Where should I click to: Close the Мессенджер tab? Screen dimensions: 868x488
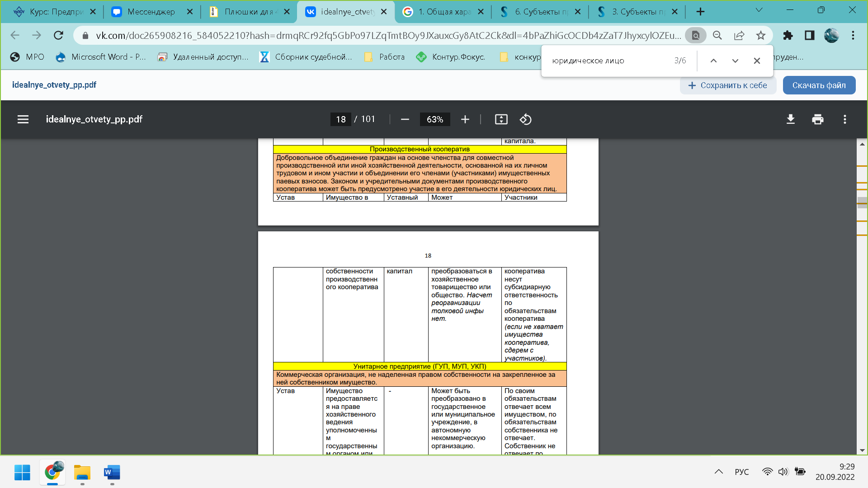pos(190,12)
